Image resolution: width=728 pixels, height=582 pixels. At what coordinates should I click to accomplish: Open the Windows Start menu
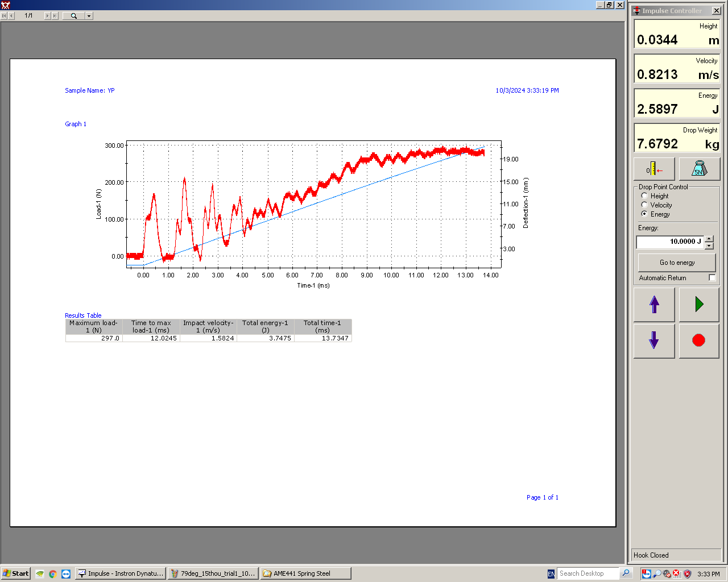pos(15,573)
